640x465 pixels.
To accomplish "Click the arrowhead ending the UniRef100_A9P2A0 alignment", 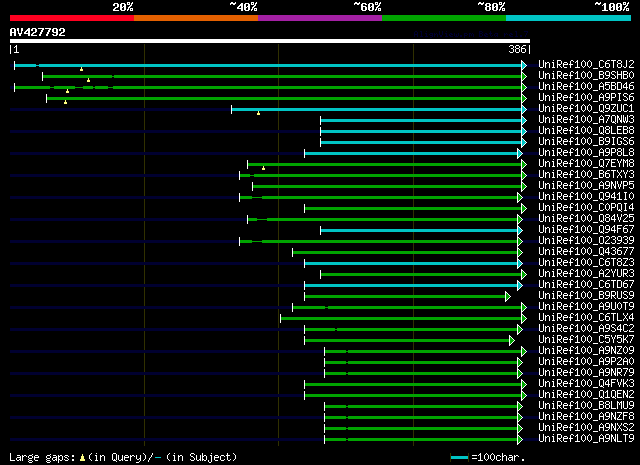I will [520, 363].
